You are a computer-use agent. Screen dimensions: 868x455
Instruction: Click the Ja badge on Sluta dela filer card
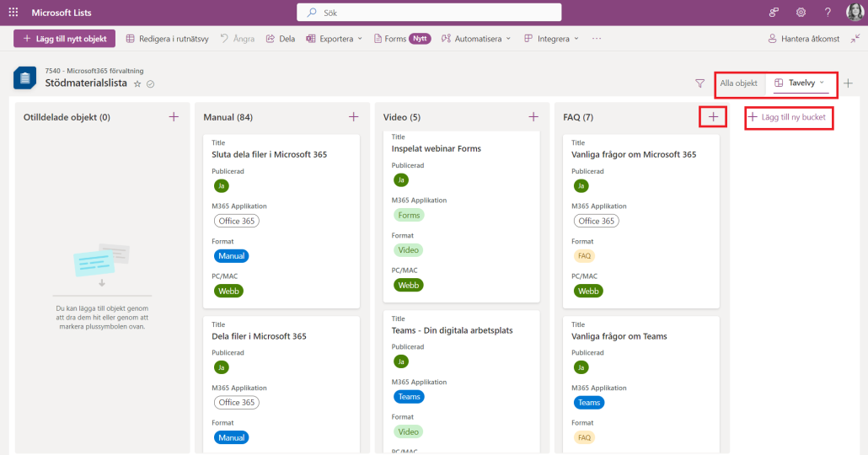tap(222, 186)
